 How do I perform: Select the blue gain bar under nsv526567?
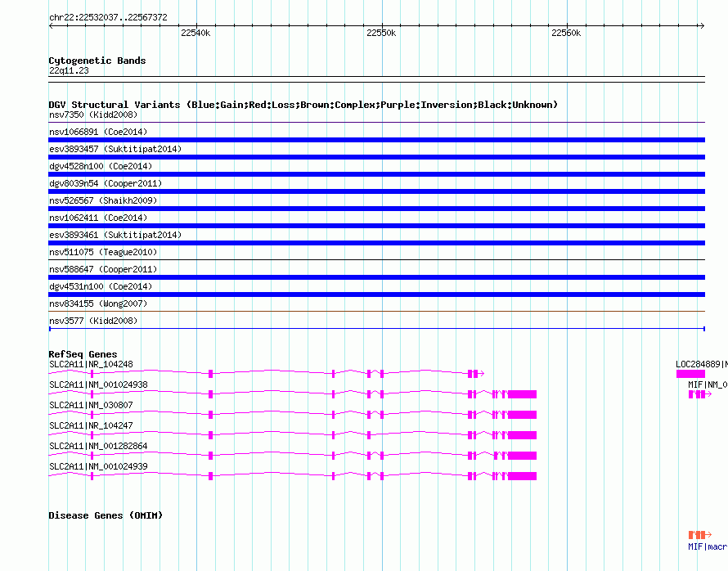click(376, 209)
